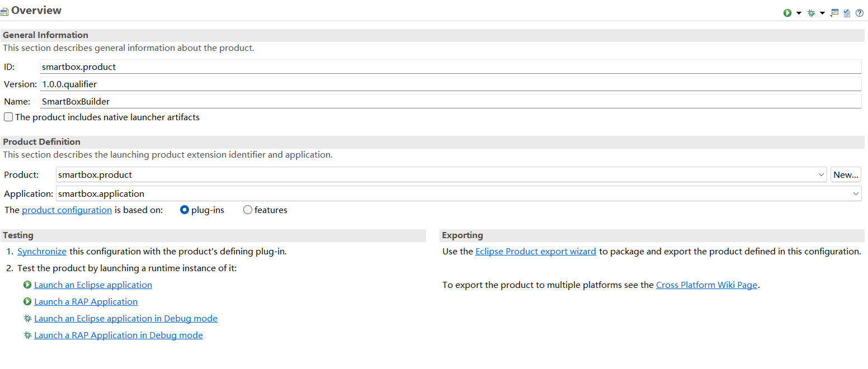Click Launch an Eclipse application link
Screen dimensions: 868x369
(x=93, y=285)
